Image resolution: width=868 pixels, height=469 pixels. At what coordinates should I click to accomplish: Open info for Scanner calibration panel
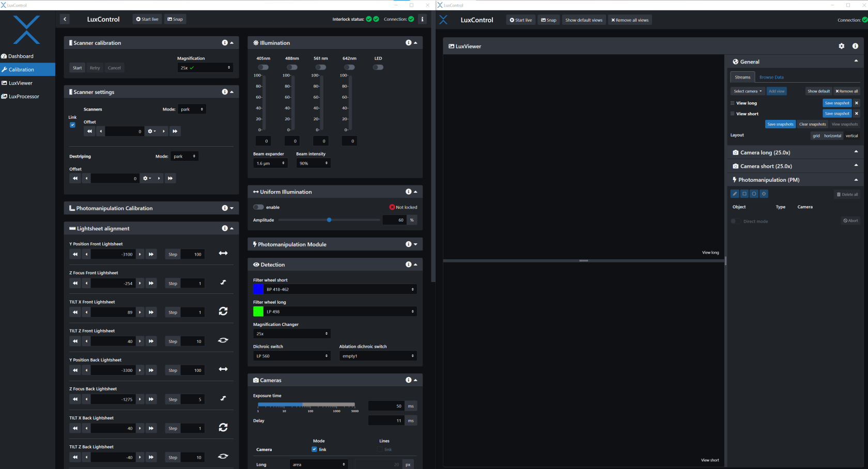[x=225, y=43]
